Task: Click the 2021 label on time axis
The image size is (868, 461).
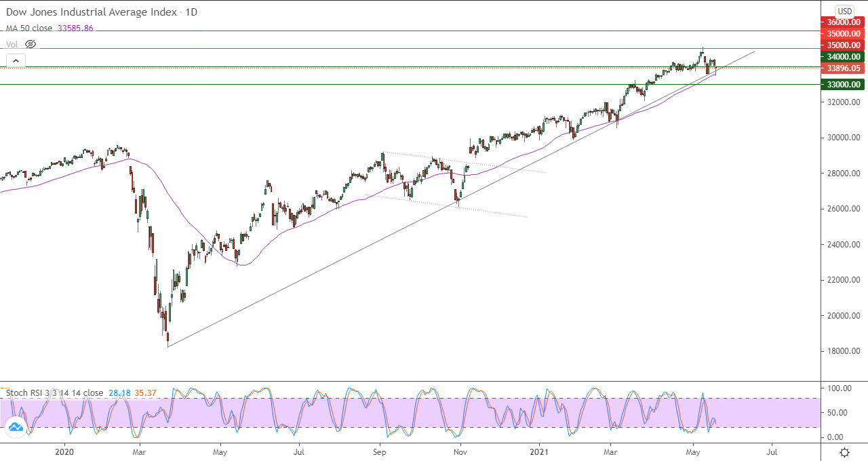Action: (x=540, y=451)
